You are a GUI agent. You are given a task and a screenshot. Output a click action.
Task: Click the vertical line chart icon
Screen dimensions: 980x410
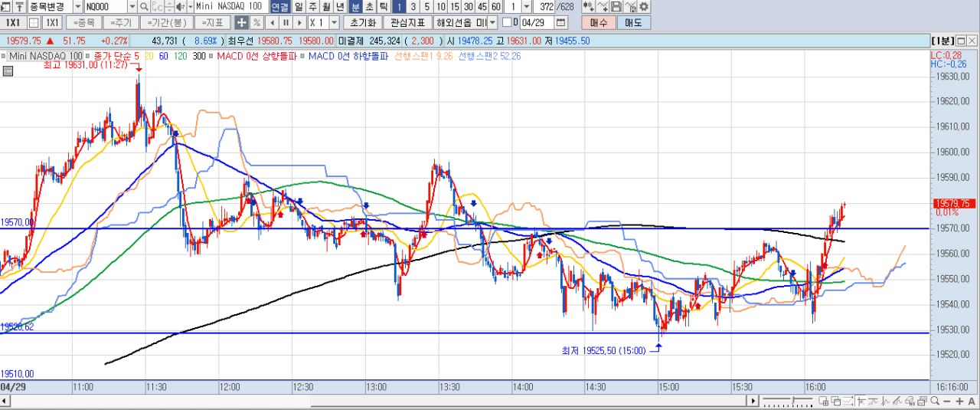click(884, 401)
